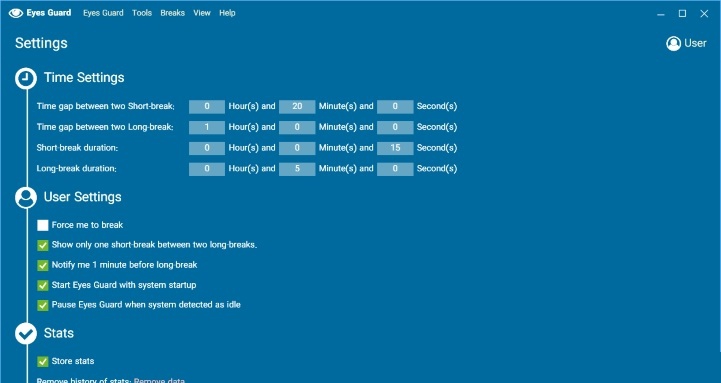Click the User Settings person icon
This screenshot has width=721, height=383.
click(26, 198)
